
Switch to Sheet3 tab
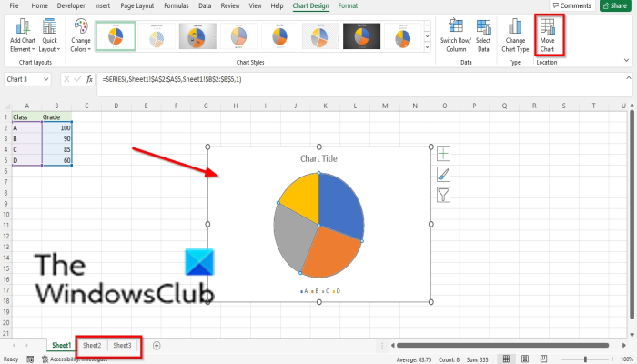click(122, 345)
